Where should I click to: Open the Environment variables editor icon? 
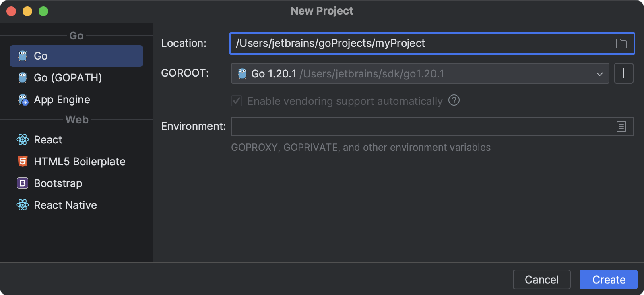click(621, 126)
